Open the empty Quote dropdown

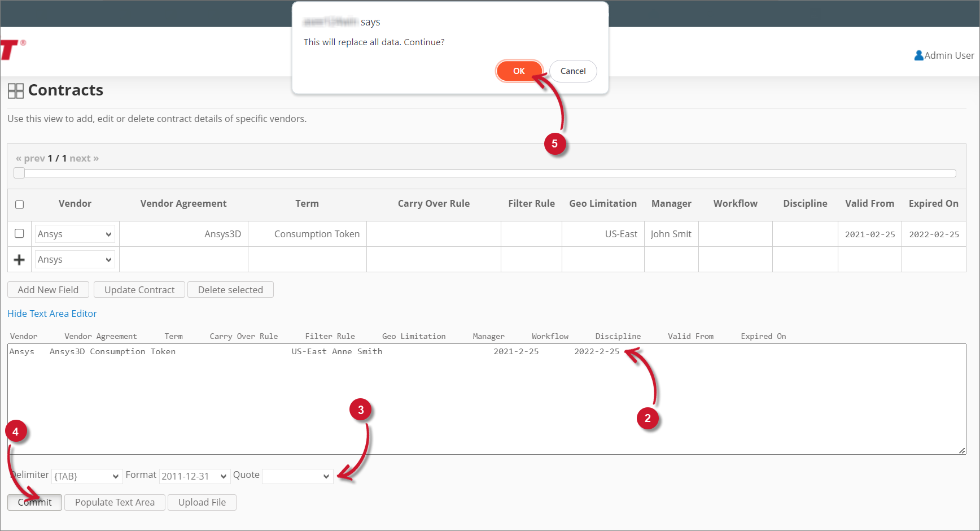click(297, 476)
